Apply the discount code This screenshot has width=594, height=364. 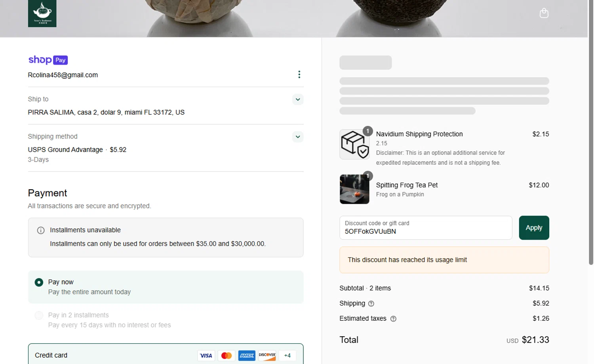(x=533, y=228)
